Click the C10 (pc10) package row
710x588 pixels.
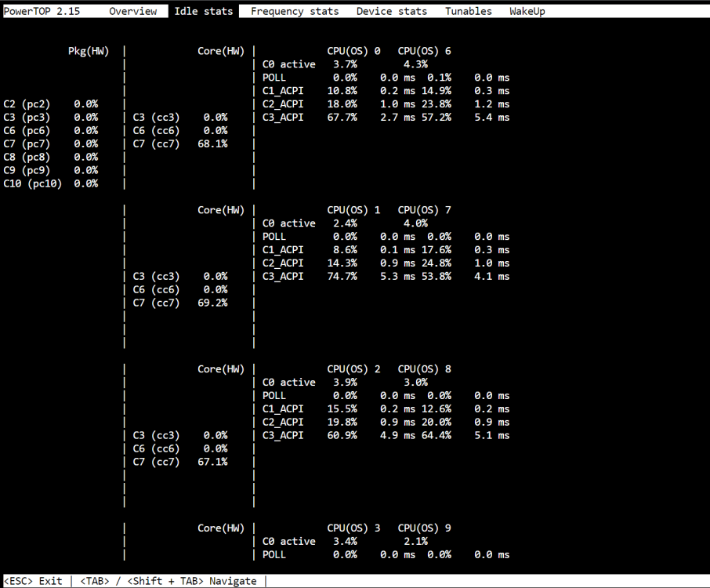pyautogui.click(x=51, y=183)
